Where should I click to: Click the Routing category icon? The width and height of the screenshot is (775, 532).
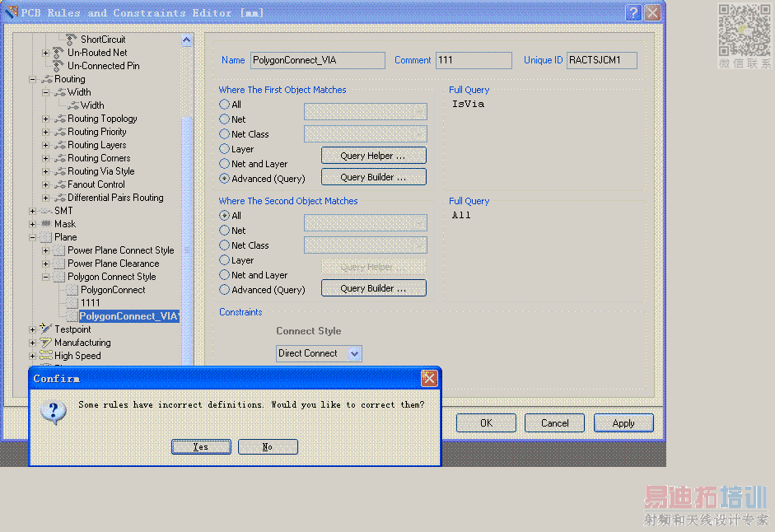click(46, 79)
